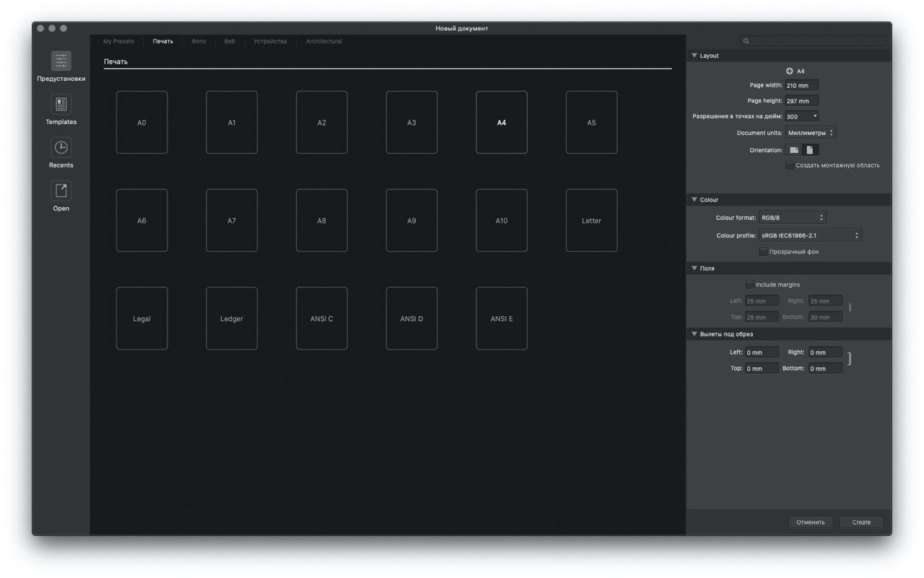Choose the A5 page preset

point(591,122)
